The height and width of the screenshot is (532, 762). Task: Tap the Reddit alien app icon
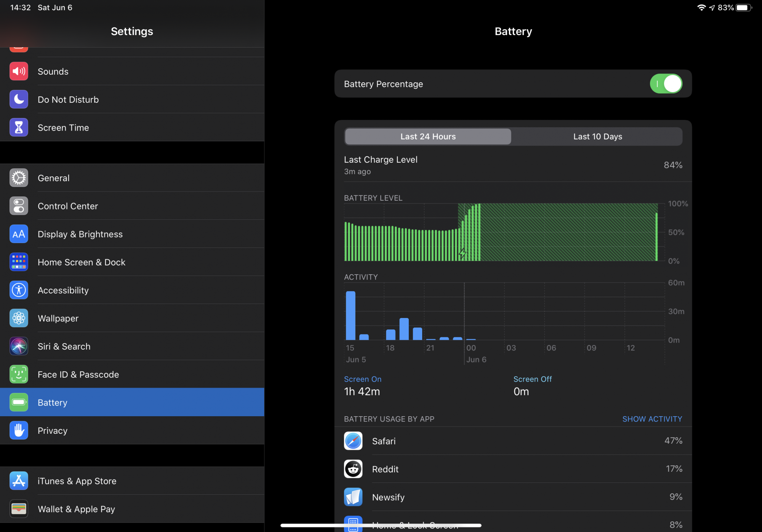click(353, 469)
